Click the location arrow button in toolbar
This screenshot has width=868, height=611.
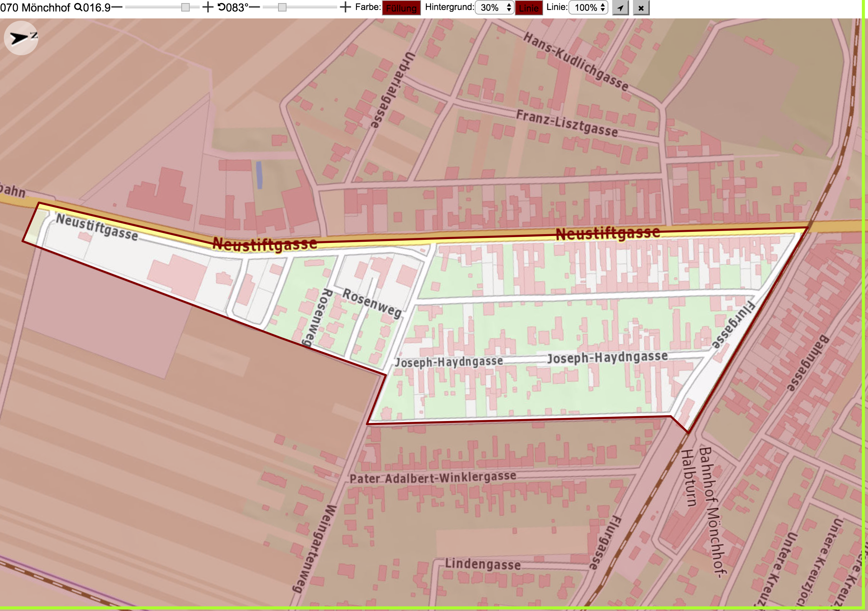point(620,8)
